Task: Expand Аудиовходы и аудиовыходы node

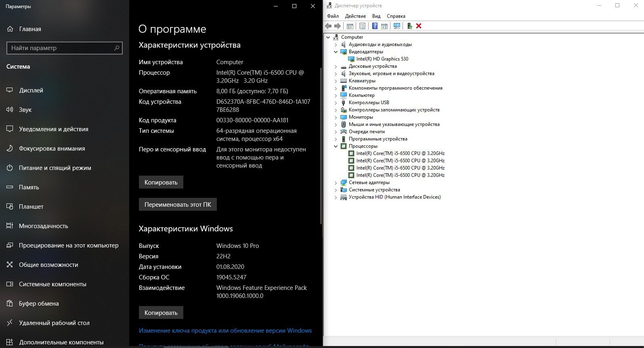Action: coord(336,44)
